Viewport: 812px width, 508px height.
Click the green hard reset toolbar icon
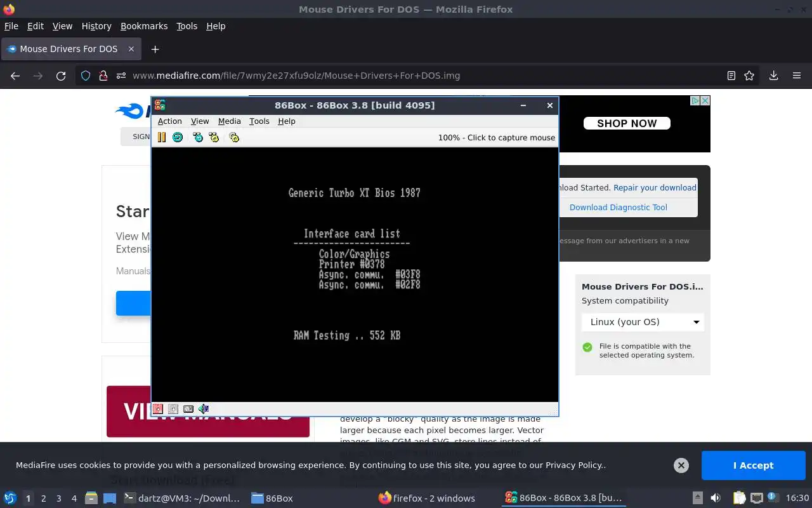pos(178,137)
